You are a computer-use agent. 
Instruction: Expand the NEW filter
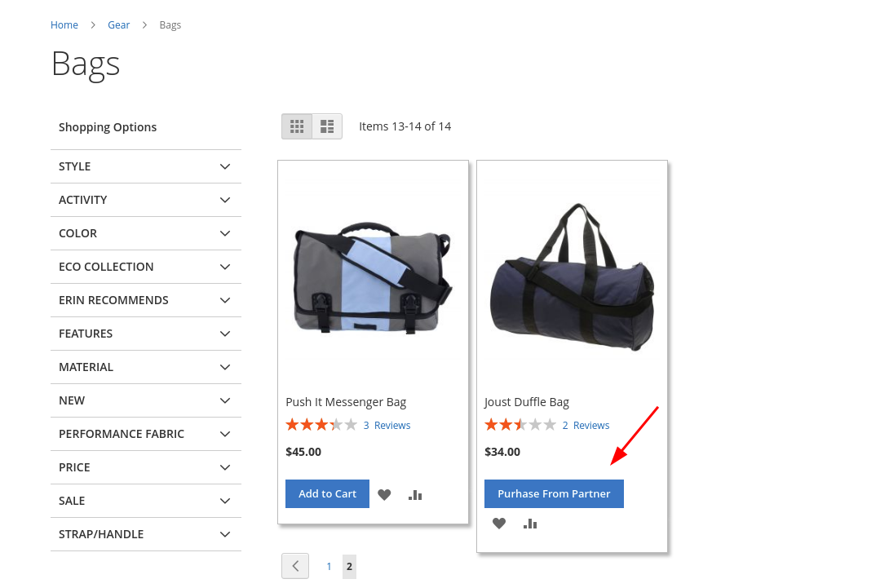pos(146,400)
